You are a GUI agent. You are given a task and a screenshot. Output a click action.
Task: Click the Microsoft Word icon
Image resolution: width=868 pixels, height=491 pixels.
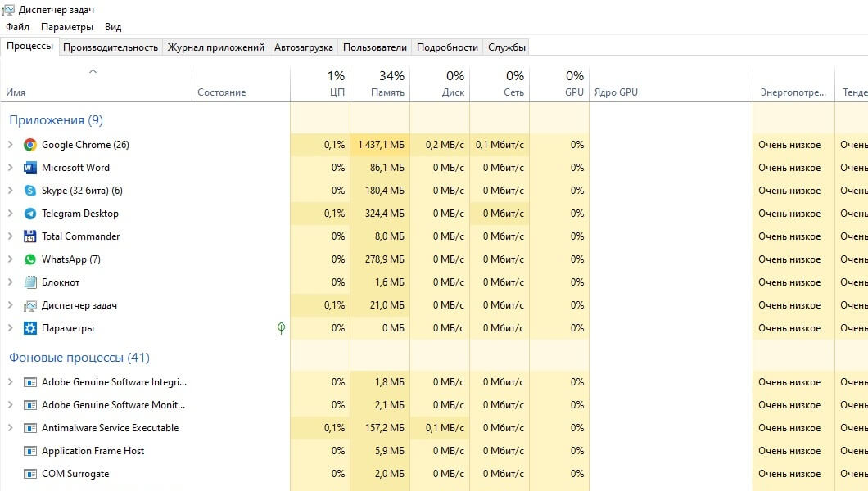[30, 168]
